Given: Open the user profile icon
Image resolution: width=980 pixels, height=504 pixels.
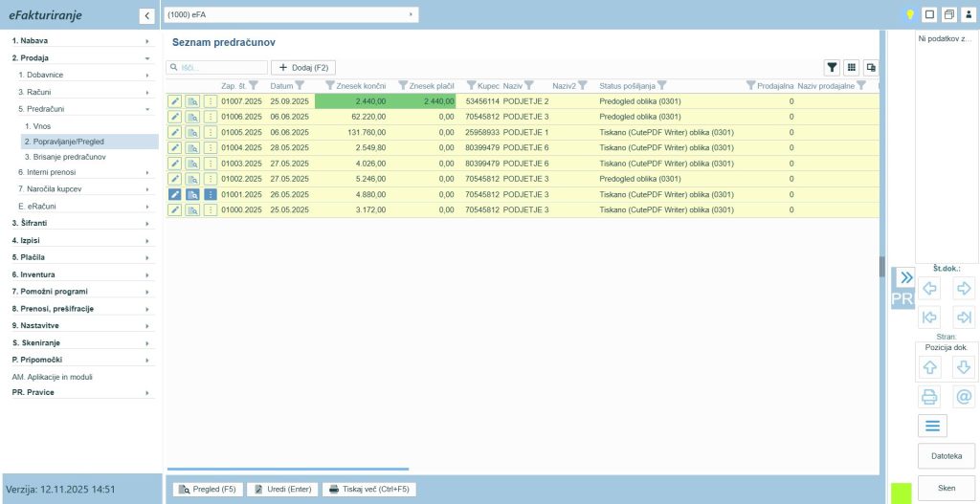Looking at the screenshot, I should click(968, 14).
